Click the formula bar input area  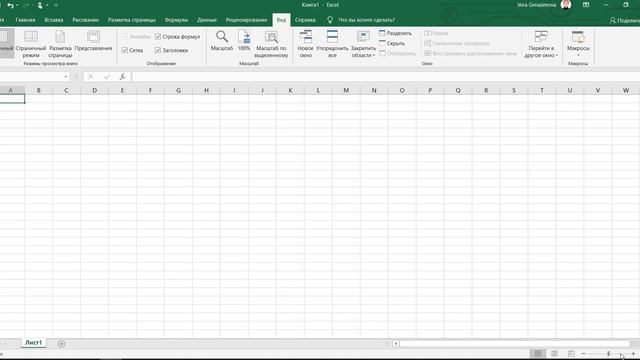(386, 77)
